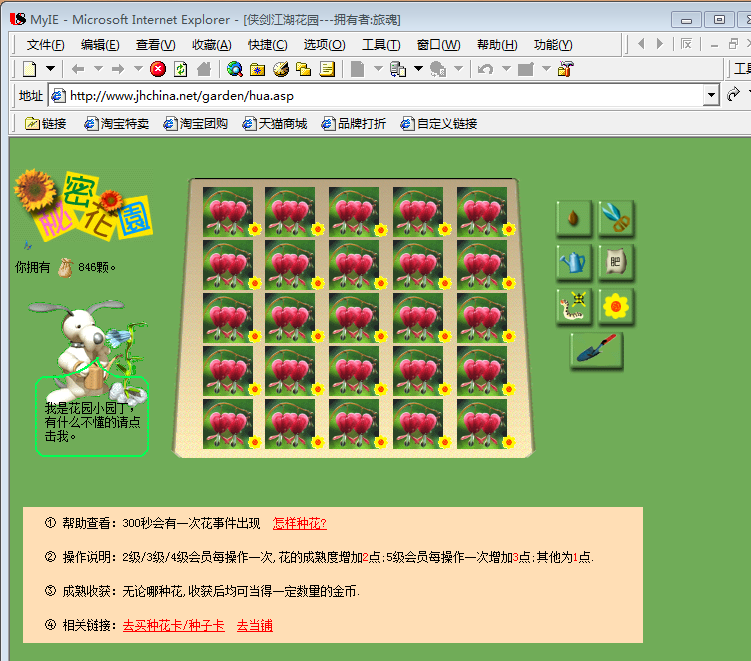Open the 链接 folder in links bar
The height and width of the screenshot is (661, 751).
pyautogui.click(x=46, y=124)
